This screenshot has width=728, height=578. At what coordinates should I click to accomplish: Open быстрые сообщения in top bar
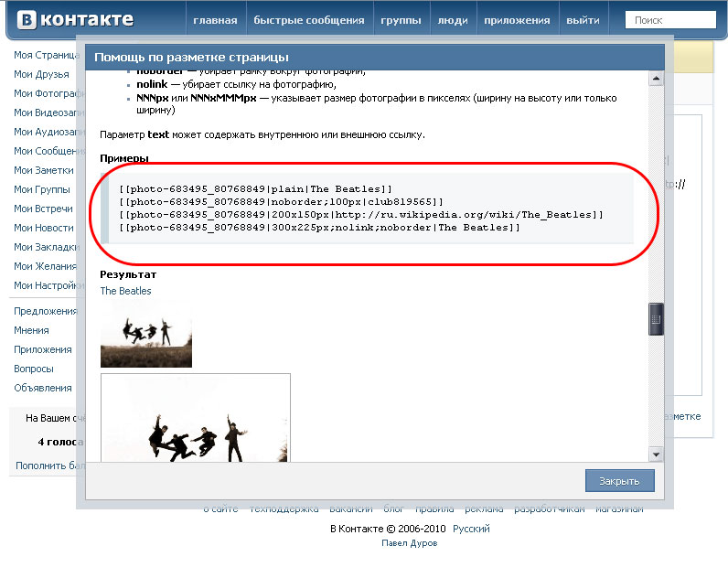click(x=309, y=20)
